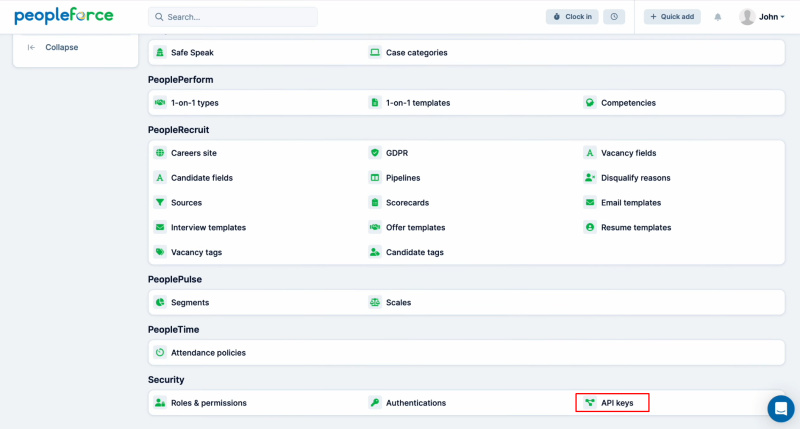Open the Scales link
800x429 pixels.
coord(398,302)
